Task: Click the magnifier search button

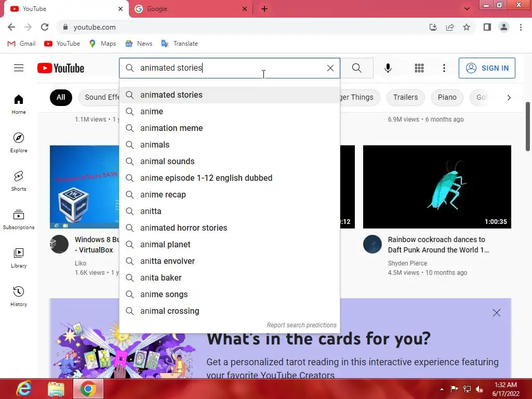Action: tap(356, 68)
